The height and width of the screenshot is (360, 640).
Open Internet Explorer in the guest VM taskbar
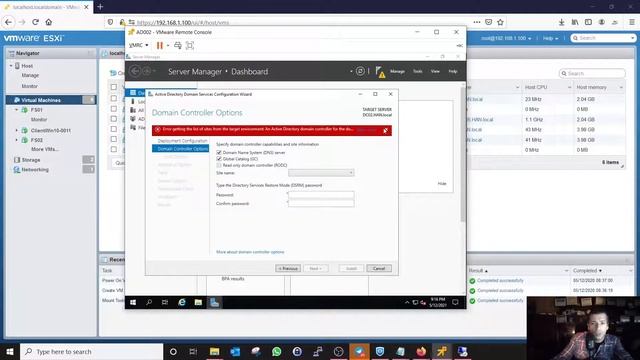click(182, 302)
